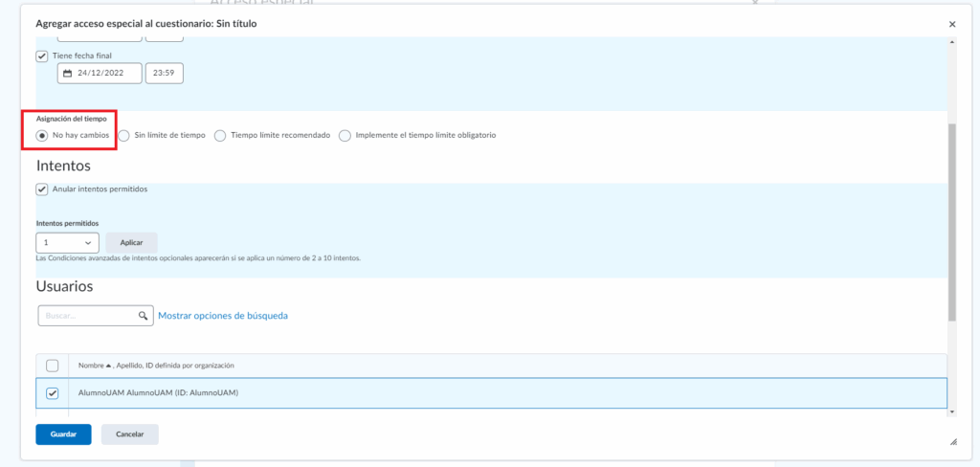Click the Nombre sort arrow in table header

[x=109, y=366]
